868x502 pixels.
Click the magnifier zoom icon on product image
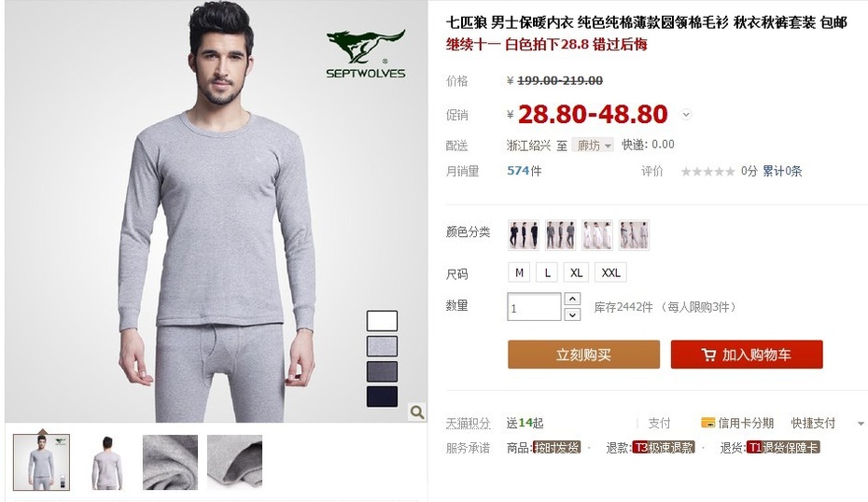(417, 411)
